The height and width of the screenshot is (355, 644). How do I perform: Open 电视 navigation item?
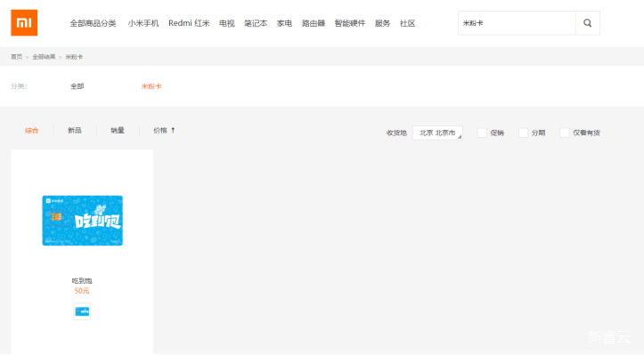[227, 23]
